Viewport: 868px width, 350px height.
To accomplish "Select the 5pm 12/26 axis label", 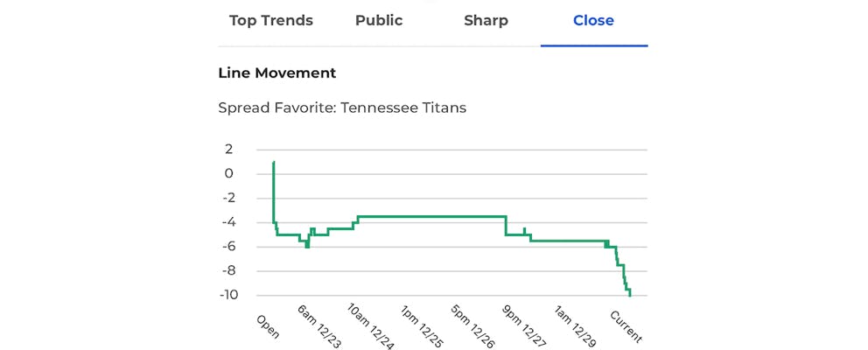I will (472, 328).
